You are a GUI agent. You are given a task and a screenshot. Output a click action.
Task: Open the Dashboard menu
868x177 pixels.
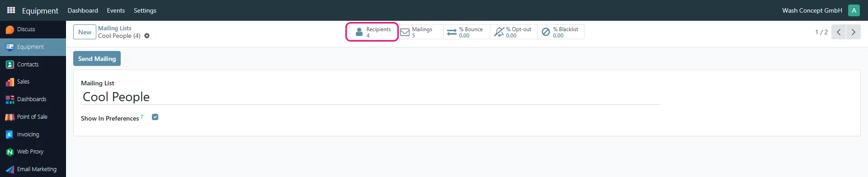click(x=83, y=10)
